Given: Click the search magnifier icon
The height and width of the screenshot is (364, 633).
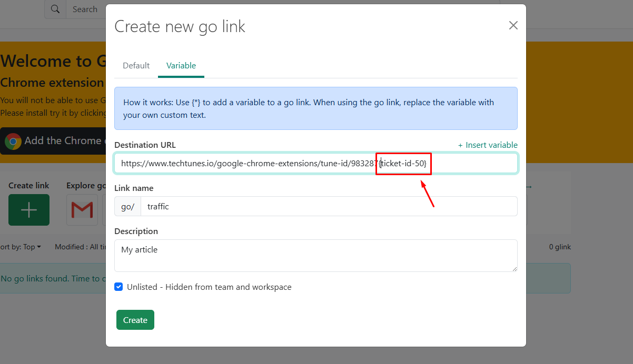Looking at the screenshot, I should pos(55,9).
